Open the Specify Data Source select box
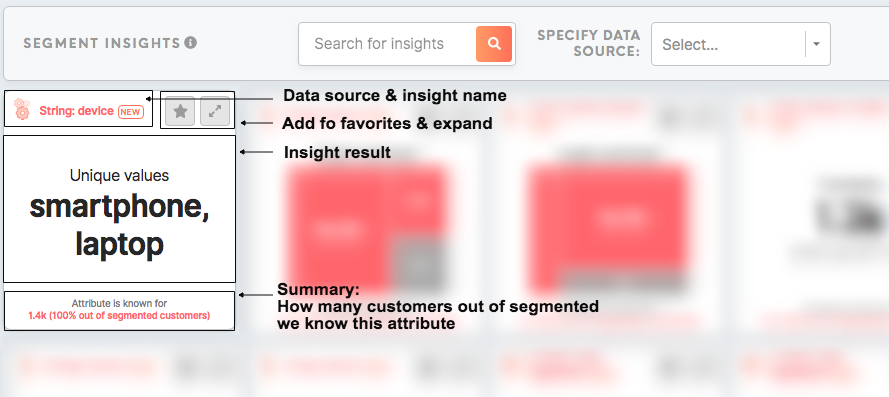This screenshot has width=889, height=397. click(x=740, y=44)
